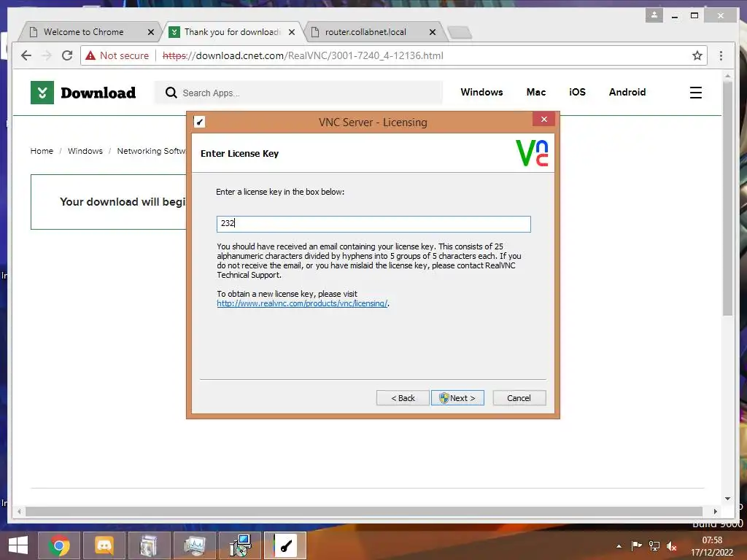Click the scroll down arrow
The image size is (747, 560).
click(x=727, y=499)
